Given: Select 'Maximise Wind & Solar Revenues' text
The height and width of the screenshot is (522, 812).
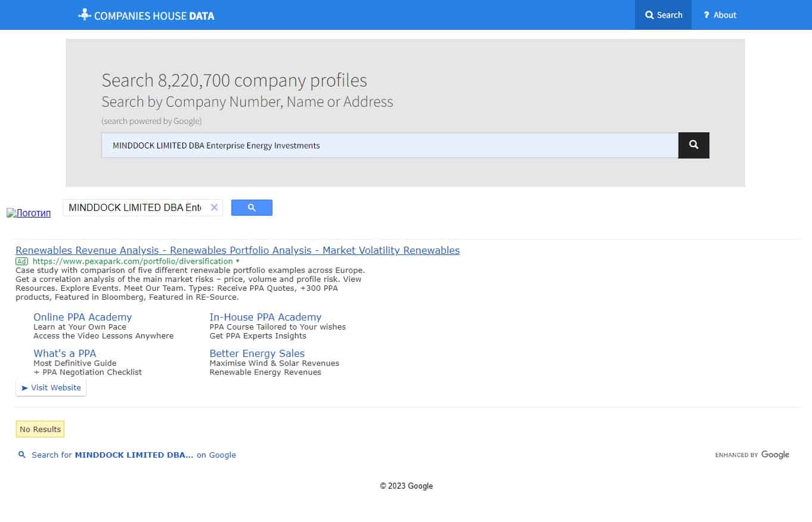Looking at the screenshot, I should click(x=274, y=363).
